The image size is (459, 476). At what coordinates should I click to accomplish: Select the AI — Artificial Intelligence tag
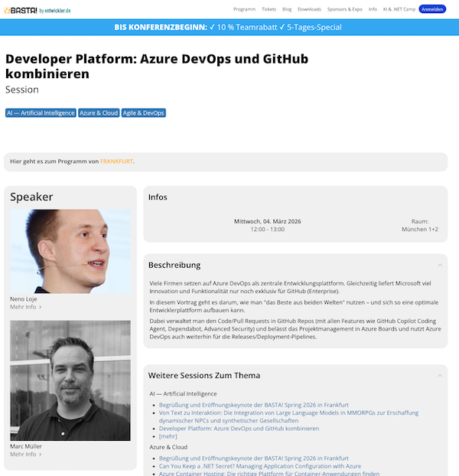tap(41, 113)
